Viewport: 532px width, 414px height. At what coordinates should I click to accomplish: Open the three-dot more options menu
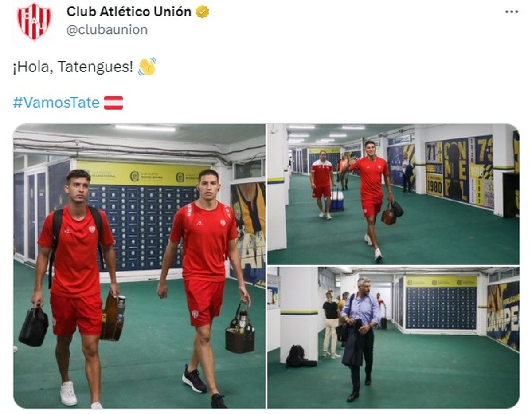(x=511, y=12)
